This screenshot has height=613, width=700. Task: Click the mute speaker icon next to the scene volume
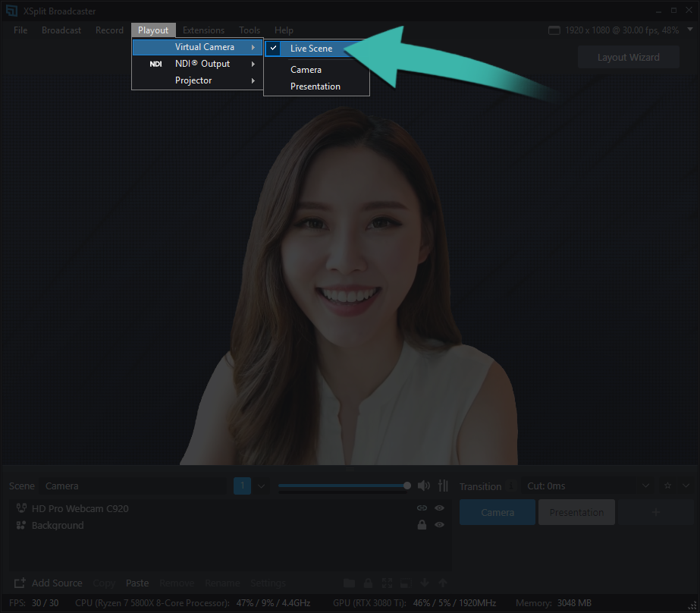(423, 486)
